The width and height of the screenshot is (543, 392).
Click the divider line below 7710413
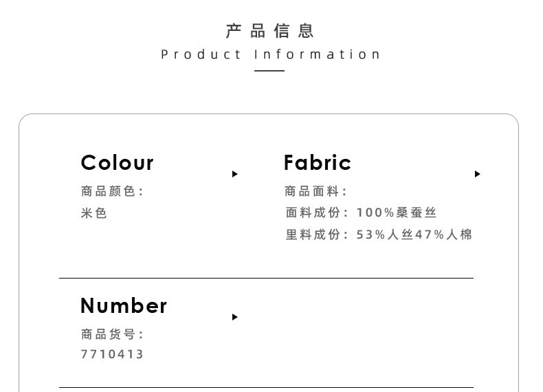pos(266,387)
